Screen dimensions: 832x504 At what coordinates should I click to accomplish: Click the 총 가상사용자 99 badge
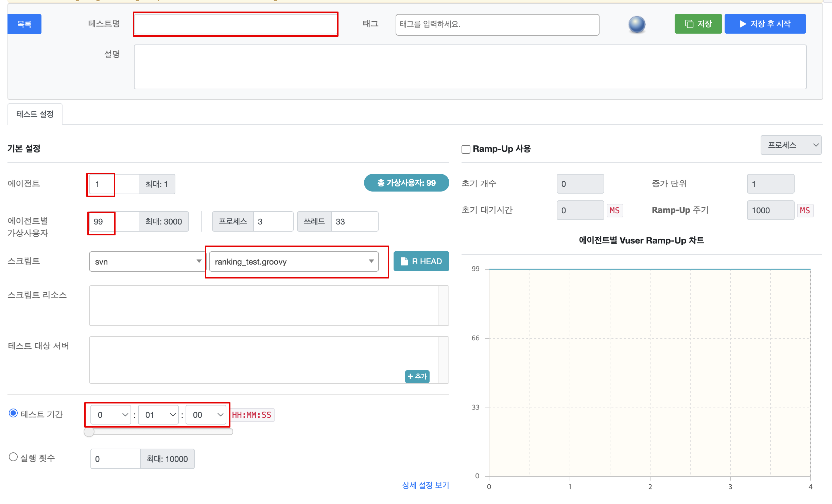click(406, 183)
